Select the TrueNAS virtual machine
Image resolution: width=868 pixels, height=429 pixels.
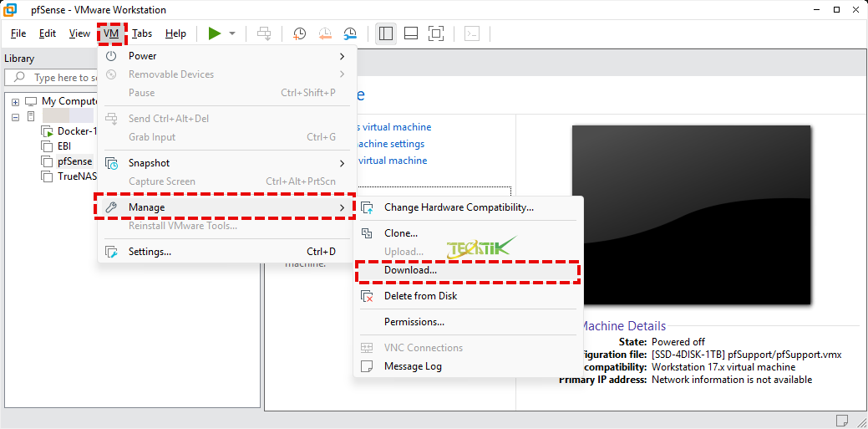pyautogui.click(x=76, y=176)
